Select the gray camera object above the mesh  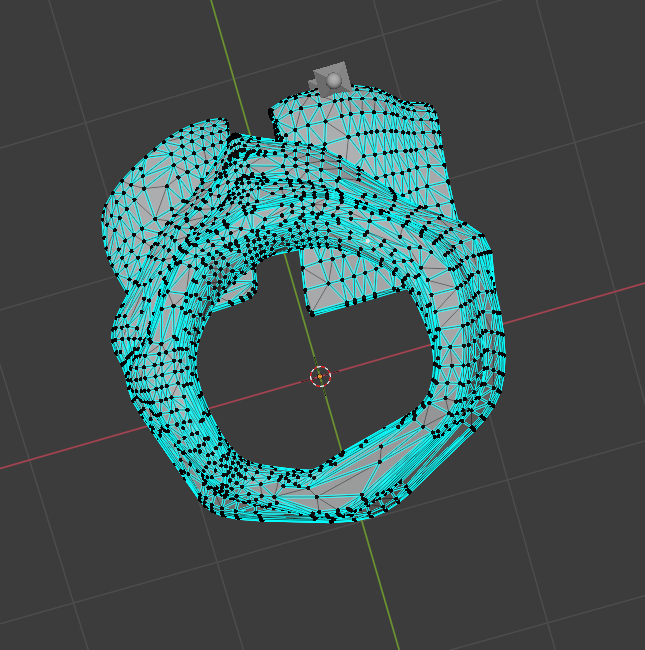click(330, 78)
